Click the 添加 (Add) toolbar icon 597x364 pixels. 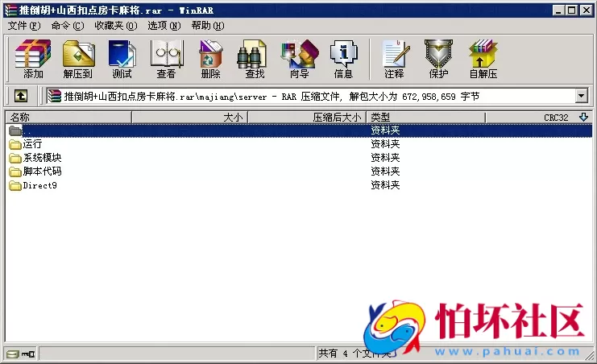(33, 59)
